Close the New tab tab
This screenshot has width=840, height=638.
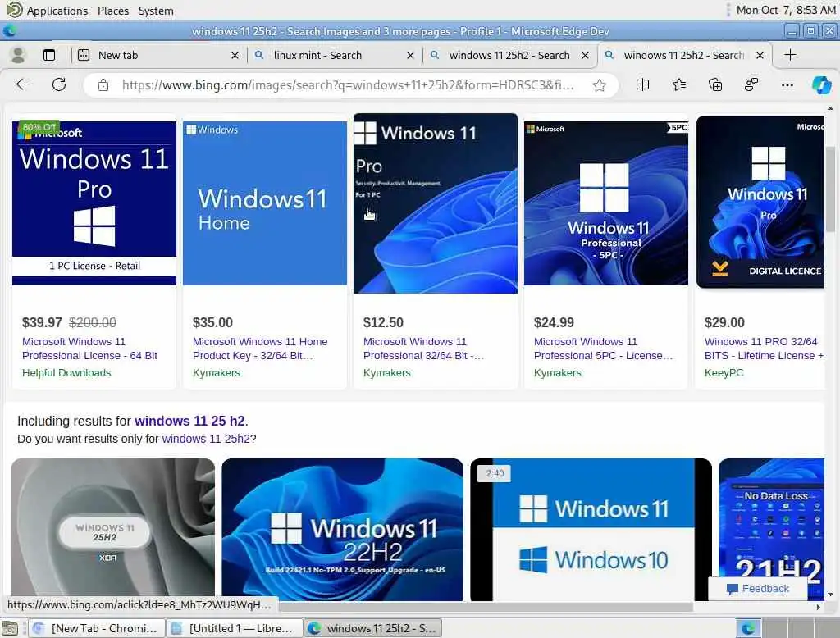[x=235, y=55]
